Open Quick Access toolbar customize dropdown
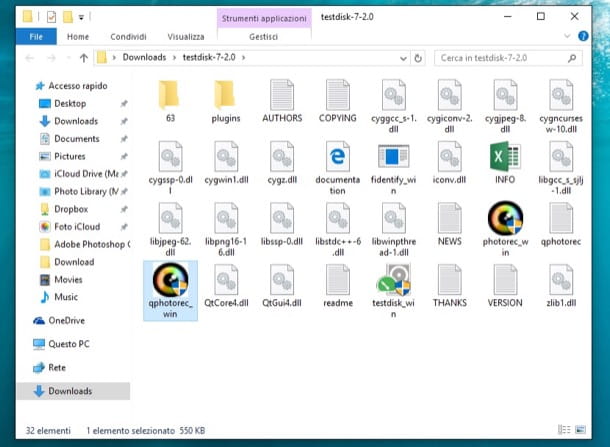The height and width of the screenshot is (447, 610). [x=81, y=17]
